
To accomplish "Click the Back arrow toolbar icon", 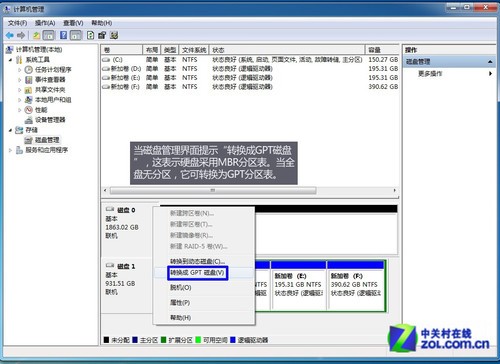I will 10,35.
